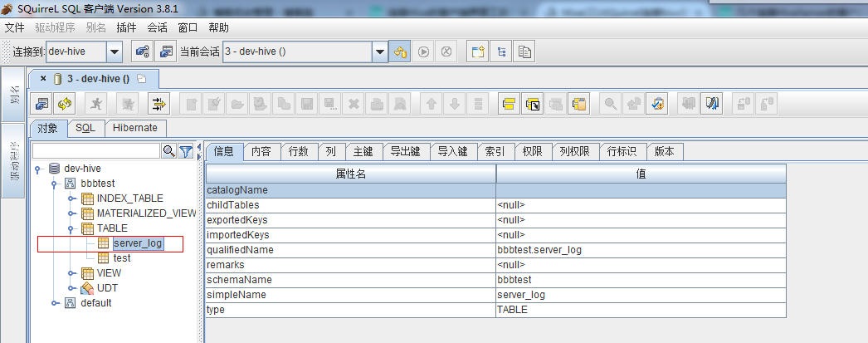Viewport: 868px width, 343px height.
Task: Click the greyed-out circled X stop button
Action: click(446, 52)
